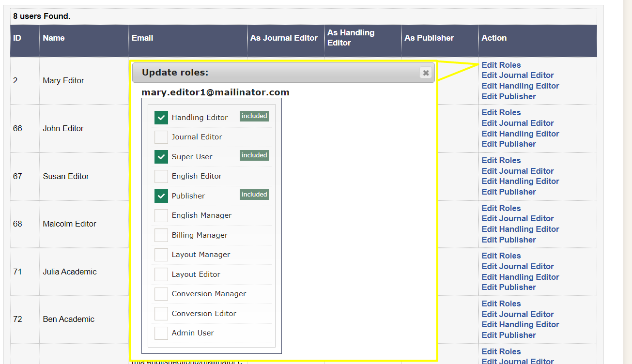Click Edit Roles for Mary Editor

coord(501,65)
